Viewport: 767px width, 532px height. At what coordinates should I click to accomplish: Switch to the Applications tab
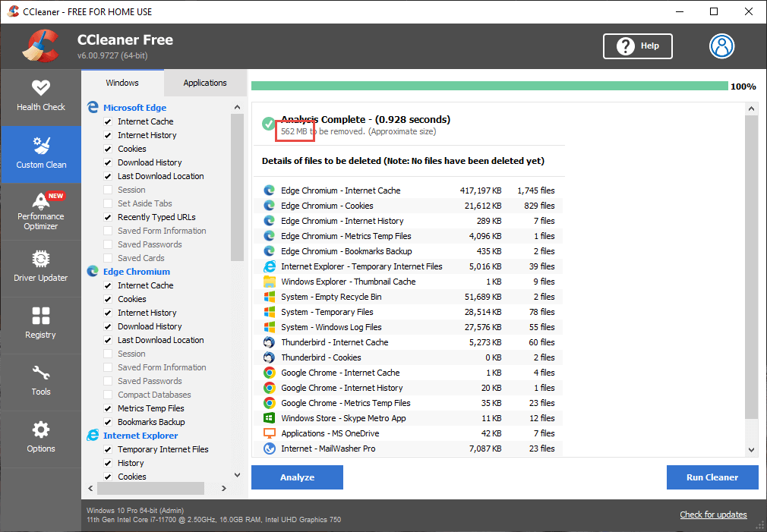tap(205, 83)
